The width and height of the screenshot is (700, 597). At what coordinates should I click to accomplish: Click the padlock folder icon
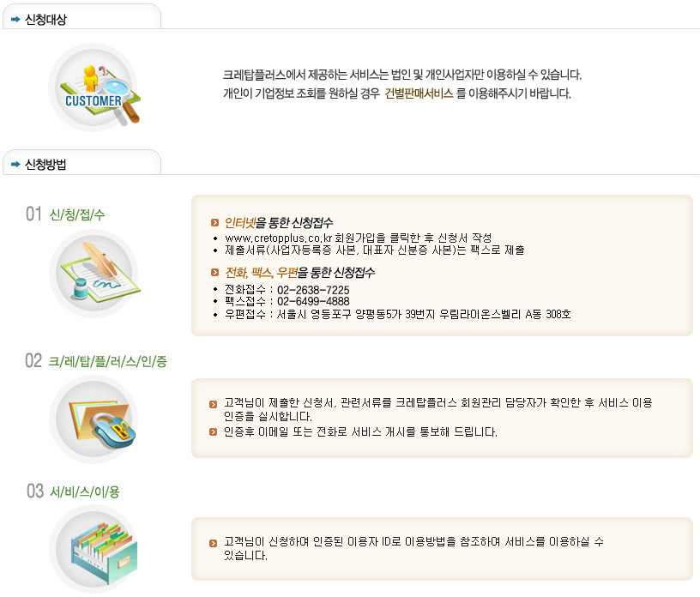[94, 419]
